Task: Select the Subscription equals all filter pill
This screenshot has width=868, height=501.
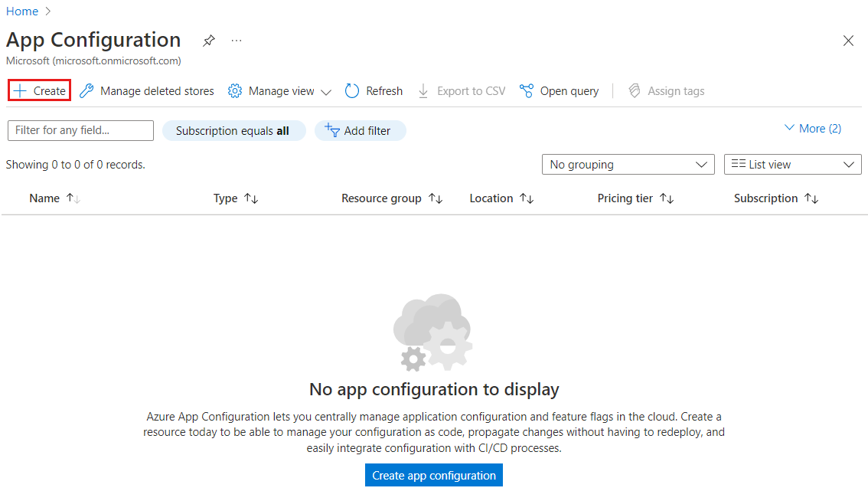Action: [x=233, y=130]
